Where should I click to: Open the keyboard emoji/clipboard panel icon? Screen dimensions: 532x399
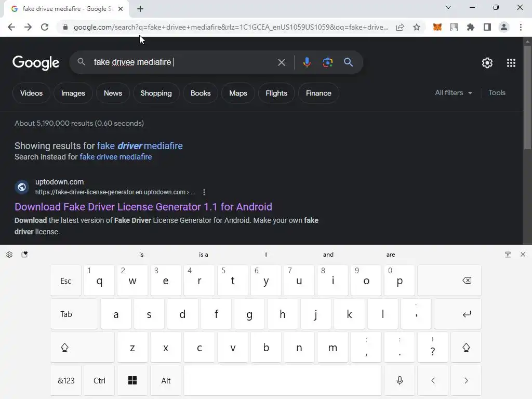(24, 255)
